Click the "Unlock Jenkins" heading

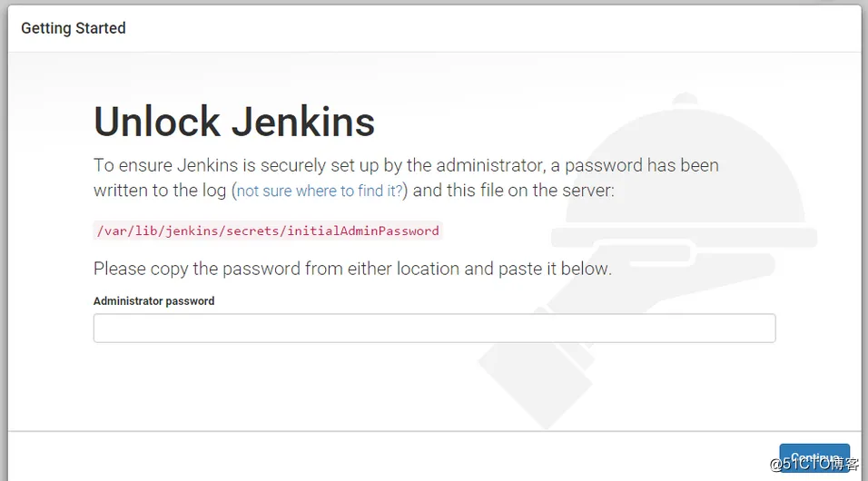(234, 122)
